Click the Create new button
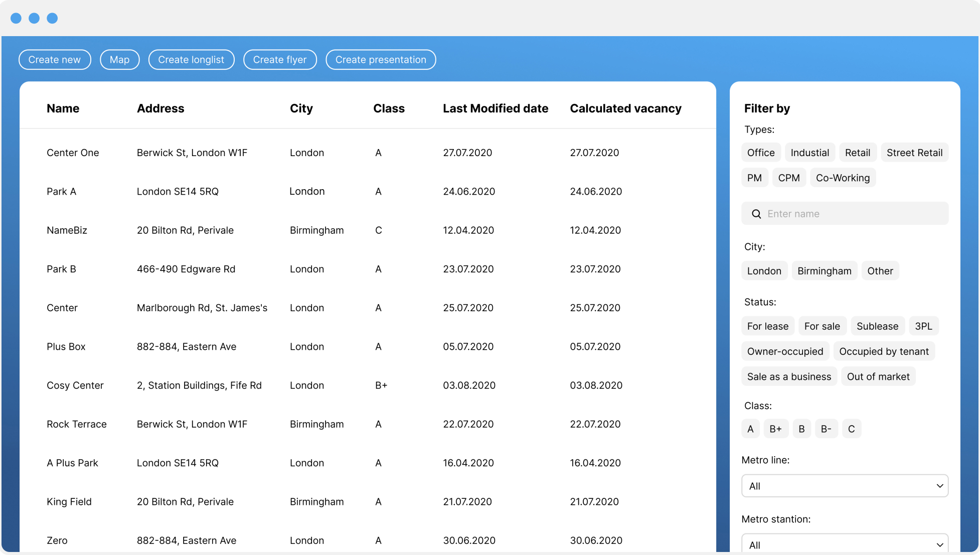This screenshot has width=980, height=555. (x=55, y=60)
